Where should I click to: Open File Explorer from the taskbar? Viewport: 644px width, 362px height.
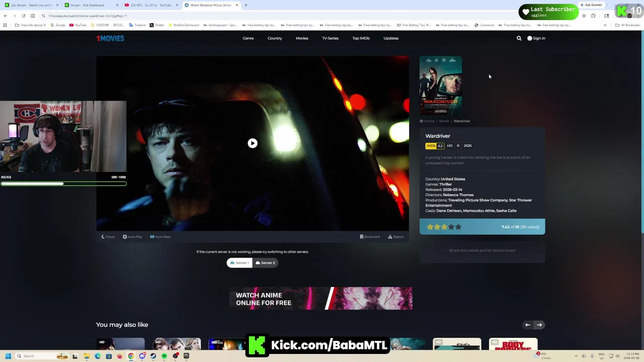(x=87, y=356)
